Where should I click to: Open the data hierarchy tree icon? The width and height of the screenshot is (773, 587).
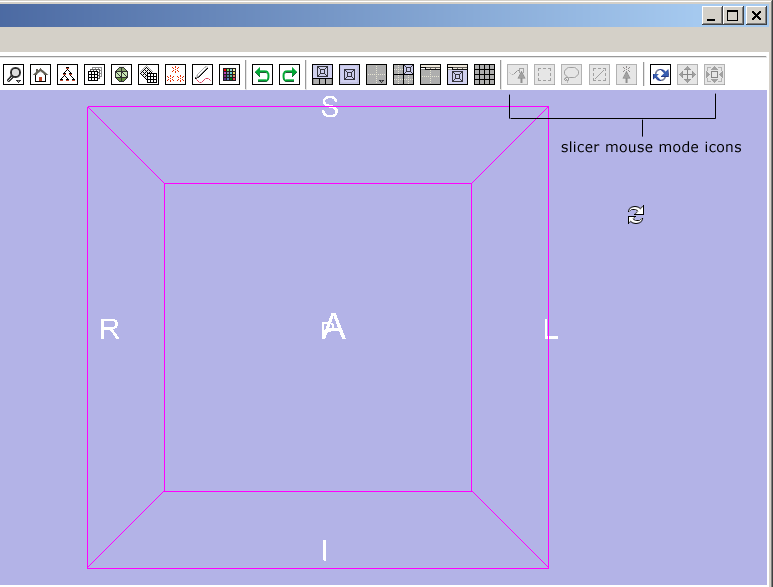click(68, 74)
